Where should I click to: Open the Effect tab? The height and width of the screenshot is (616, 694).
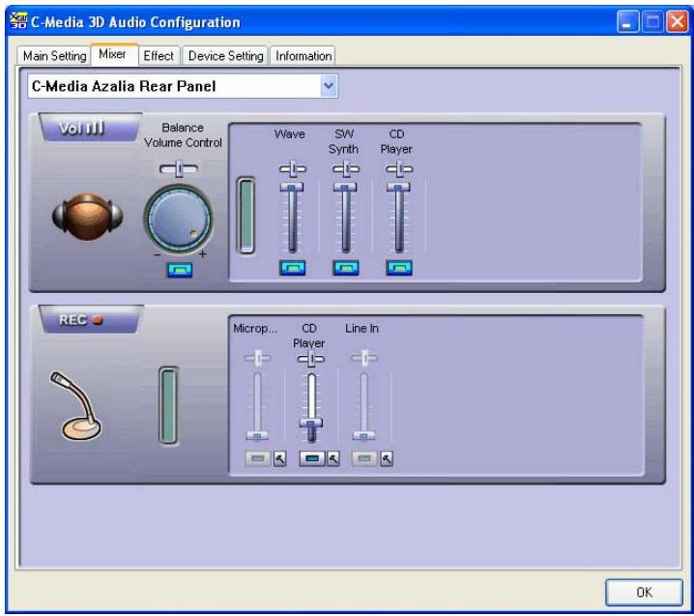pos(159,56)
